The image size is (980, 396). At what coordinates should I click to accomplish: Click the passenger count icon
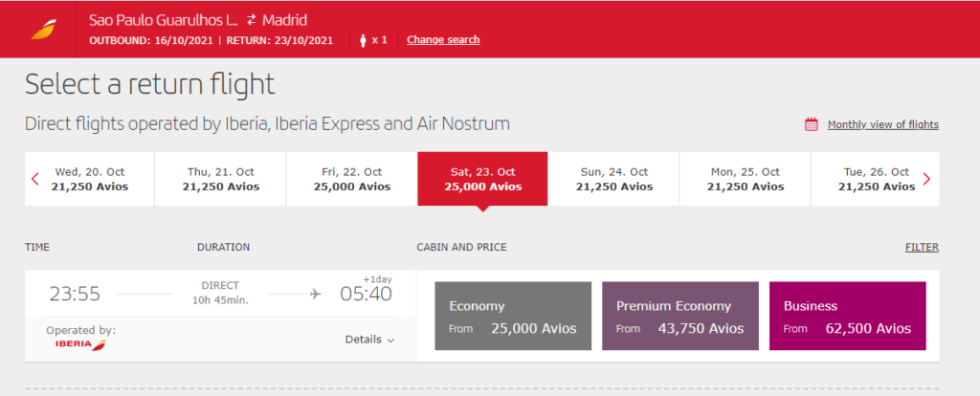[365, 40]
